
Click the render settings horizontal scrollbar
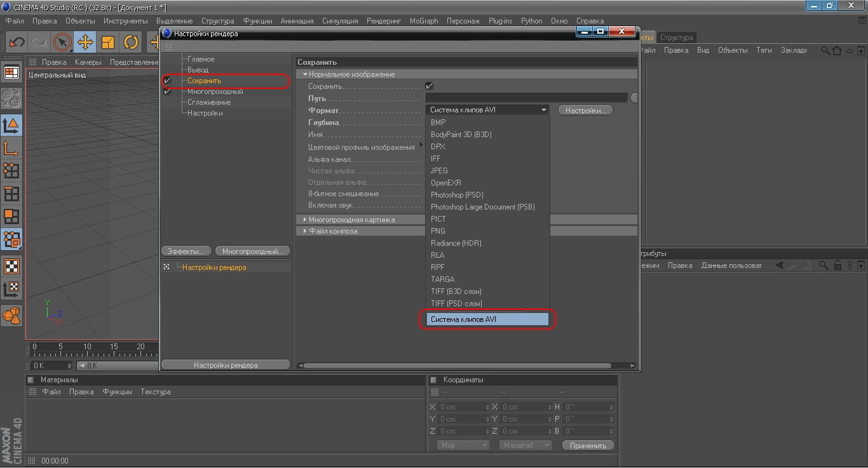coord(458,366)
